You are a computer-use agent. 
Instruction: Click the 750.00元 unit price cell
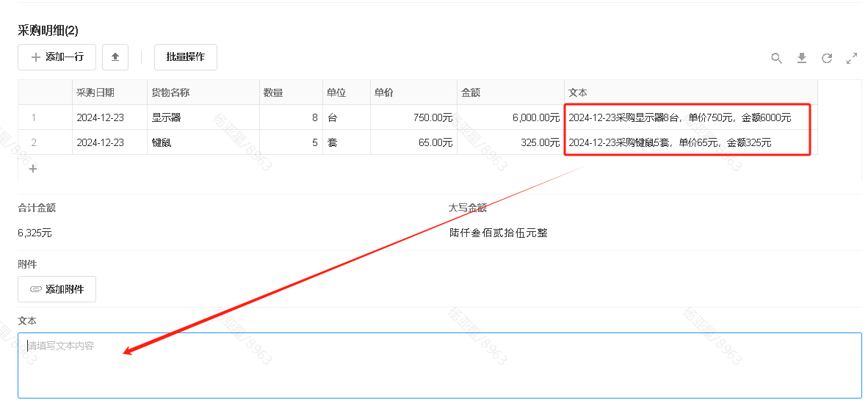point(413,117)
